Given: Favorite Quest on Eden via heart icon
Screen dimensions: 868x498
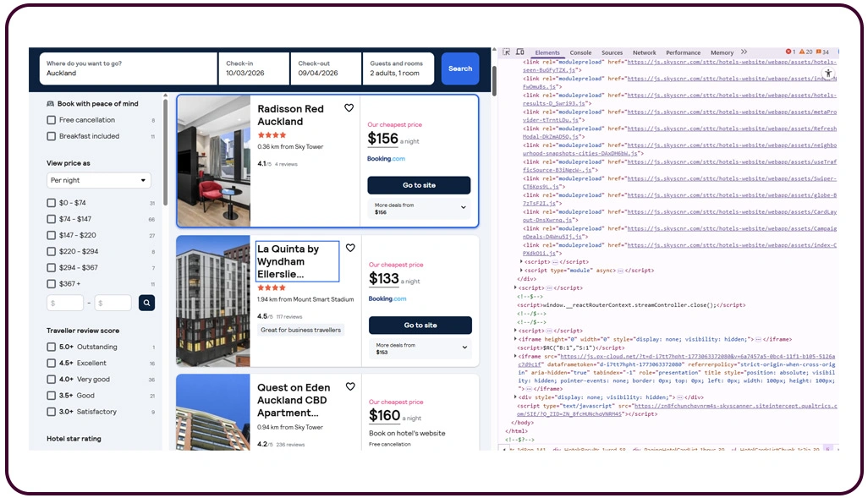Looking at the screenshot, I should click(349, 387).
